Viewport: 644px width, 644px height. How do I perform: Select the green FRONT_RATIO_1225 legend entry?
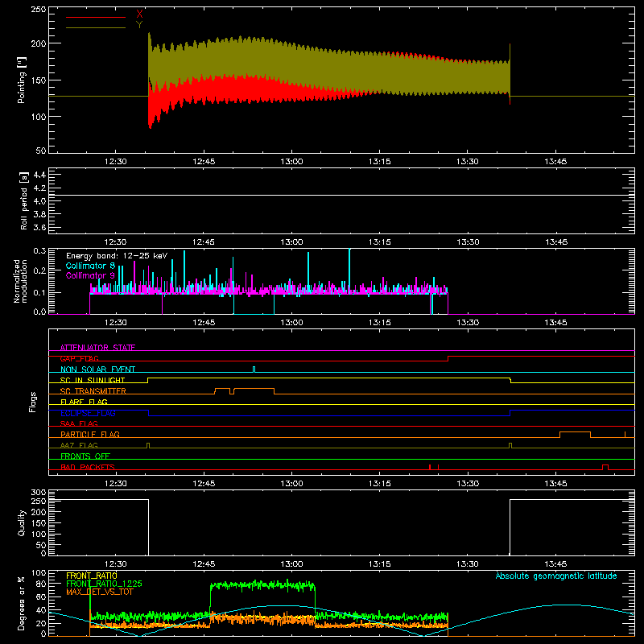pos(104,584)
